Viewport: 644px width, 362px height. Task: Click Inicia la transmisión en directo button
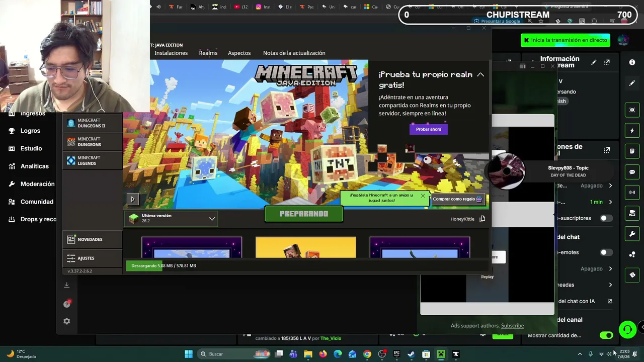[x=566, y=40]
